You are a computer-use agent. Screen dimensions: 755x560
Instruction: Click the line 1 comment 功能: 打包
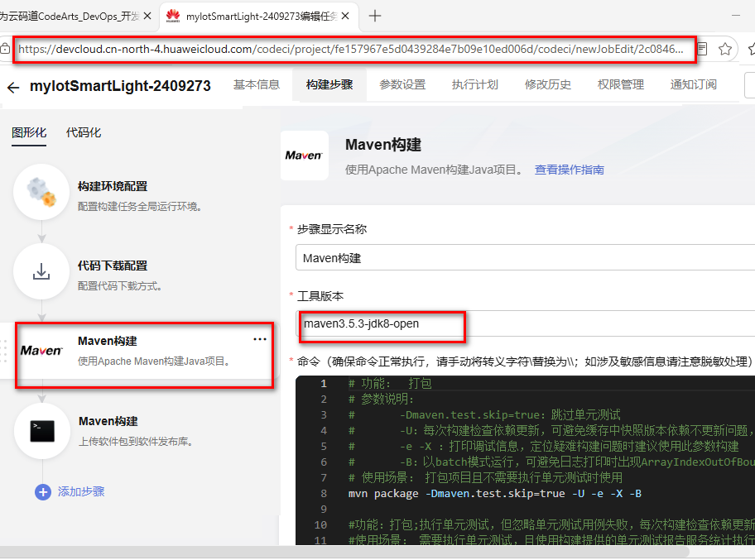coord(390,384)
